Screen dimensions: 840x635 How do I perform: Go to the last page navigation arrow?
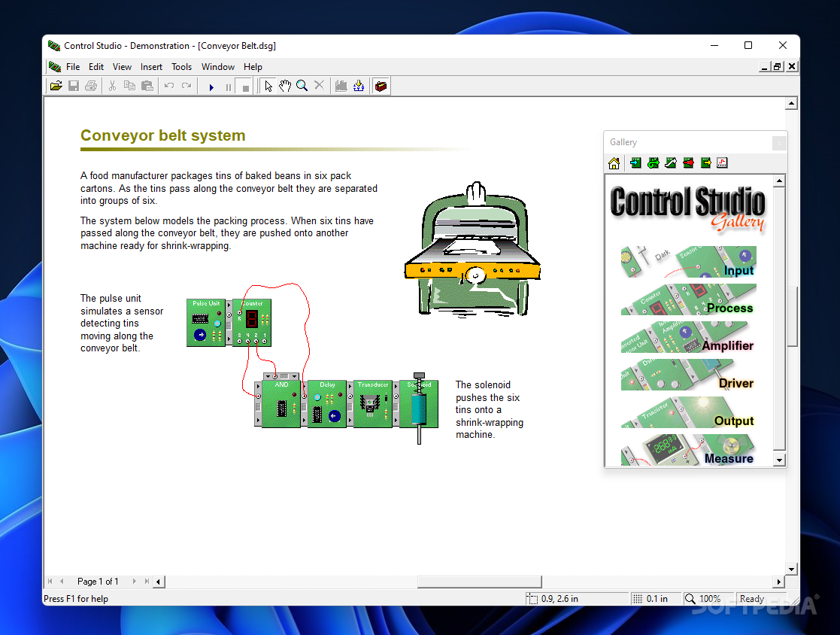(x=146, y=582)
